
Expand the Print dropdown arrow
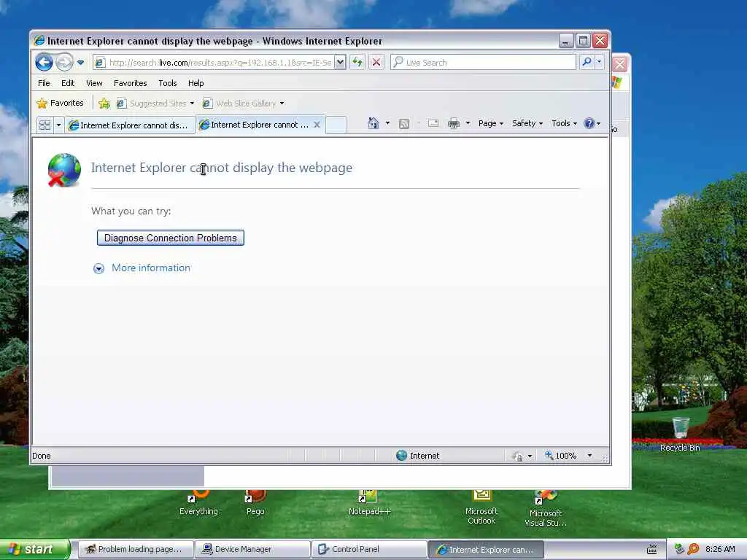pyautogui.click(x=468, y=123)
